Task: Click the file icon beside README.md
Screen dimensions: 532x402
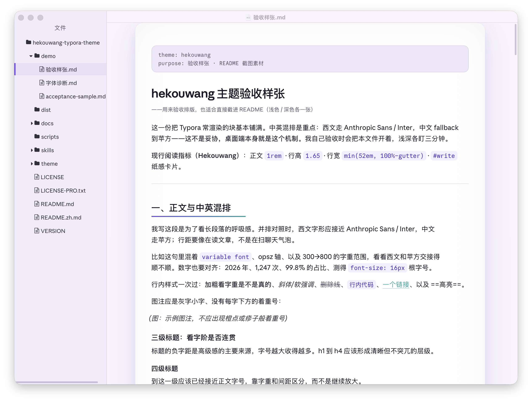Action: (x=37, y=204)
